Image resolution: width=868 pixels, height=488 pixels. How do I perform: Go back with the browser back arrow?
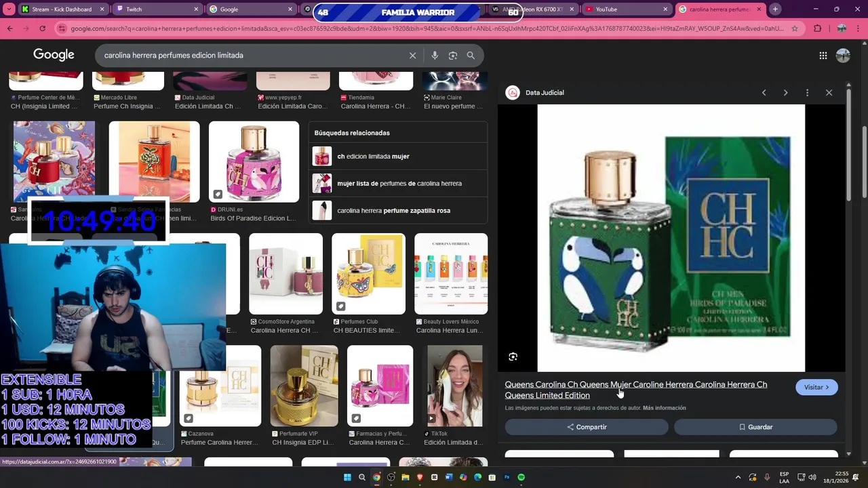pos(9,28)
